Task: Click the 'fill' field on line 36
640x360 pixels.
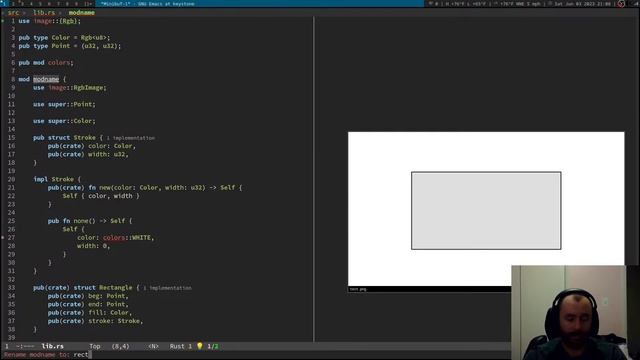Action: pyautogui.click(x=96, y=313)
